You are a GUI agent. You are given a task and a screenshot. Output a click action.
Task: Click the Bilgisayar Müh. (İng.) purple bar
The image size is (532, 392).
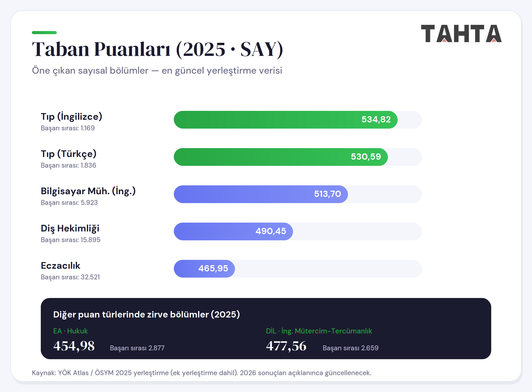tap(261, 194)
